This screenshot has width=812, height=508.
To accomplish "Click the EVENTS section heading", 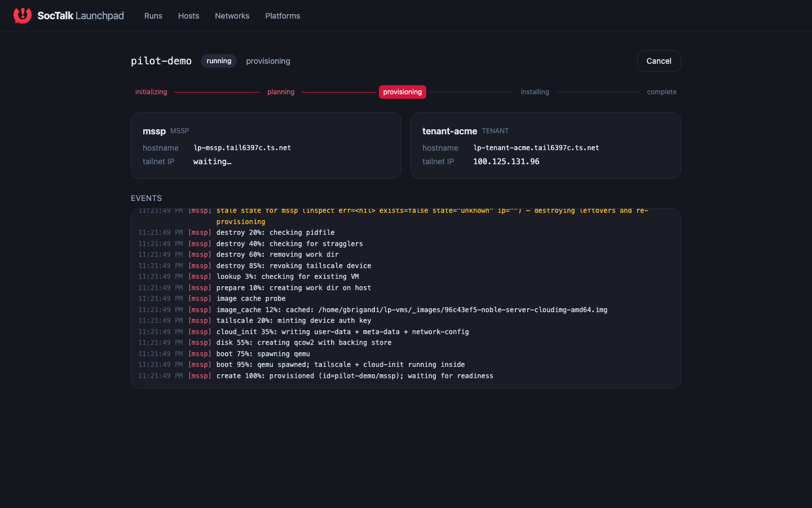I will coord(147,198).
